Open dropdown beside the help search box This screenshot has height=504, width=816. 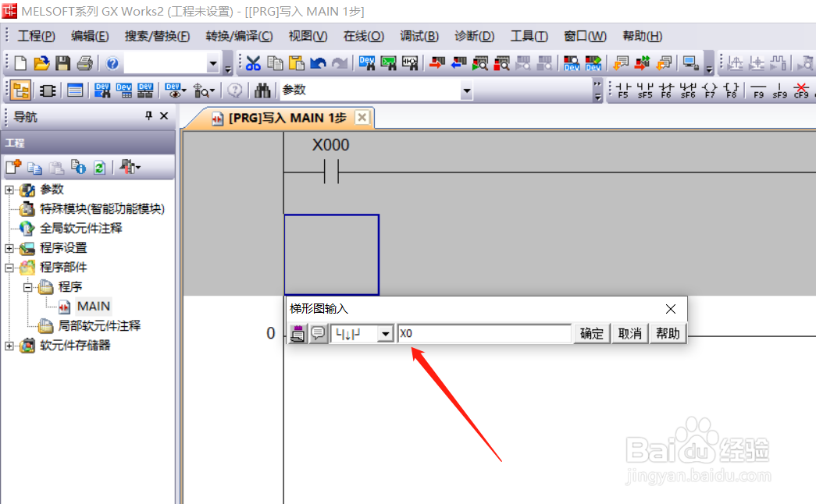[213, 63]
